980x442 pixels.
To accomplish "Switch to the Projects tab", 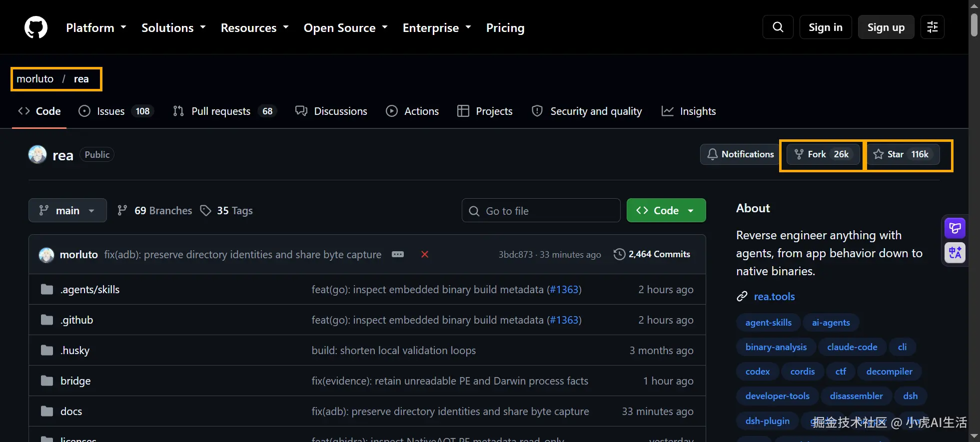I will (x=485, y=111).
